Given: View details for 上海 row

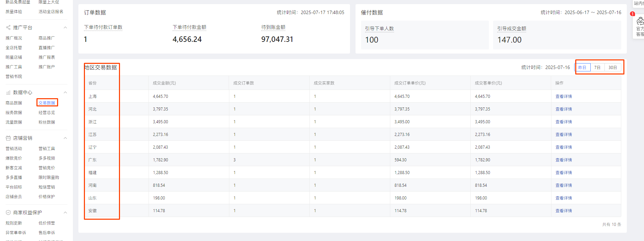Looking at the screenshot, I should point(564,96).
